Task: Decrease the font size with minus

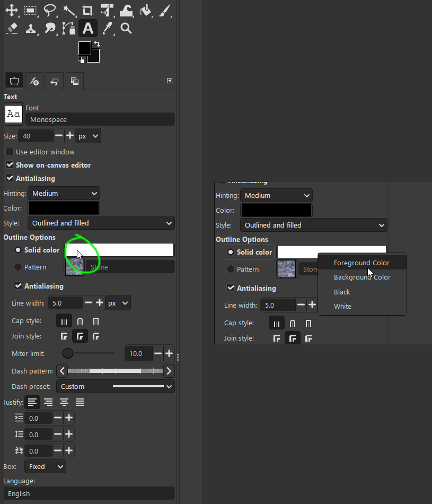Action: point(59,136)
